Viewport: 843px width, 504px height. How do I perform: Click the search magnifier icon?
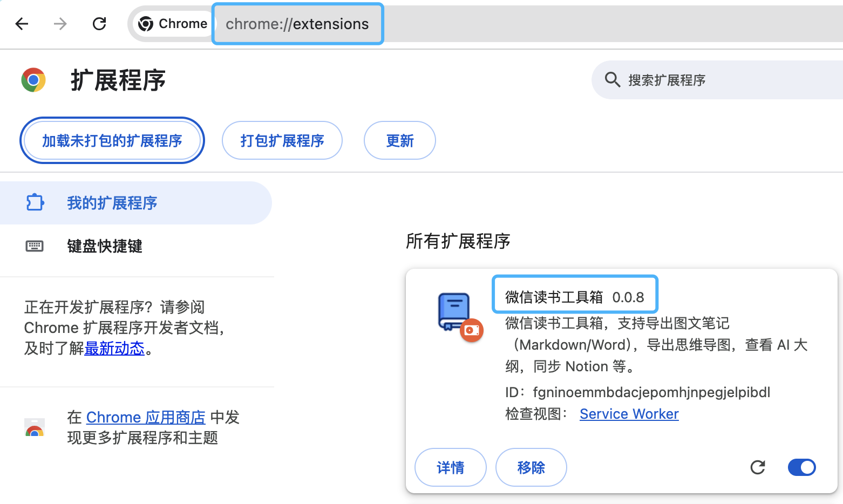(612, 80)
